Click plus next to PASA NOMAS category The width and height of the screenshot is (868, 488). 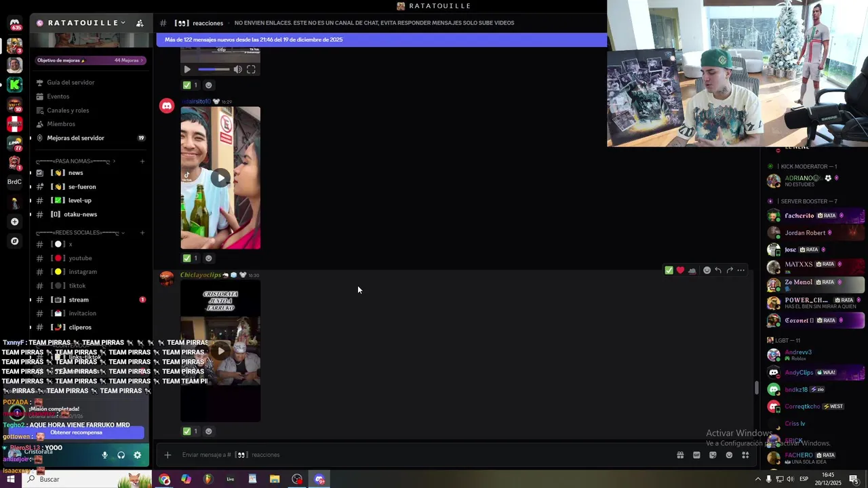point(142,161)
